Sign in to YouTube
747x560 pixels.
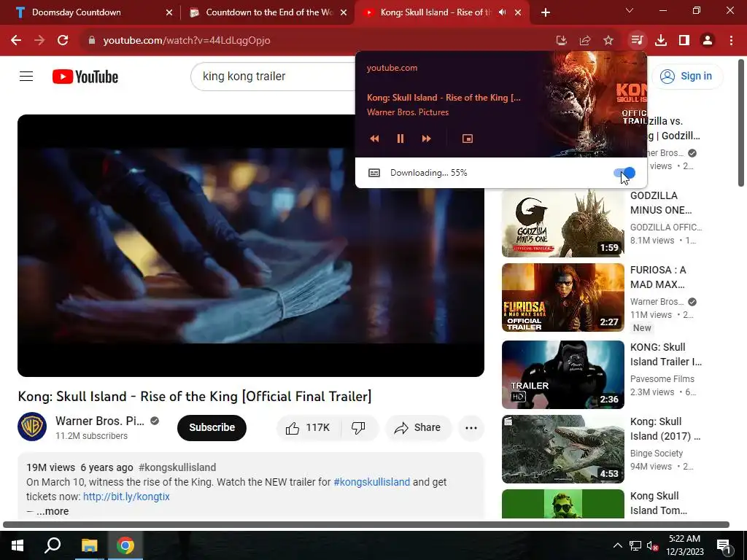pyautogui.click(x=687, y=76)
